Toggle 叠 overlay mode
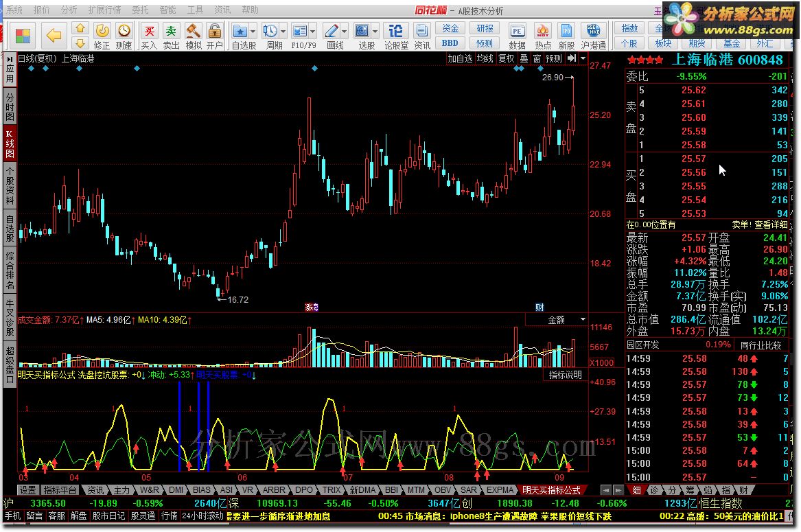 pos(524,59)
